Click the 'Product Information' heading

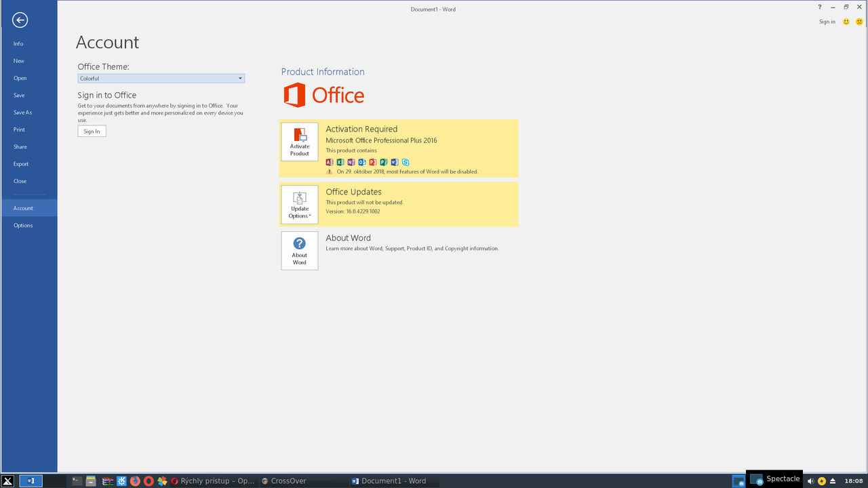coord(323,72)
